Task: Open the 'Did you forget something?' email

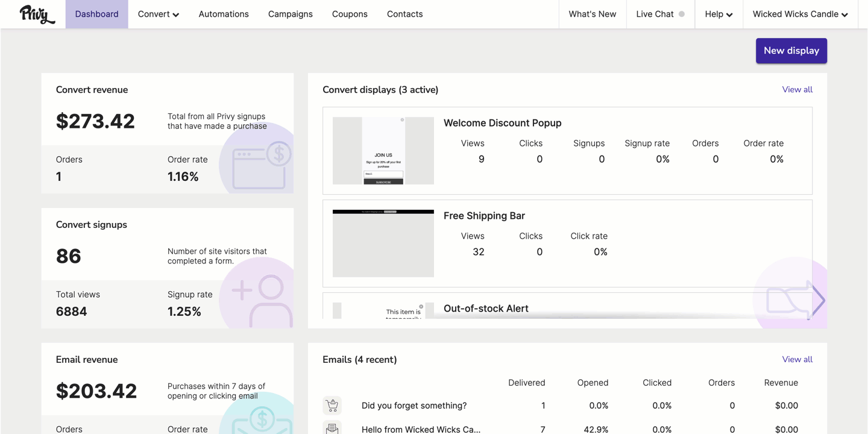Action: click(x=414, y=406)
